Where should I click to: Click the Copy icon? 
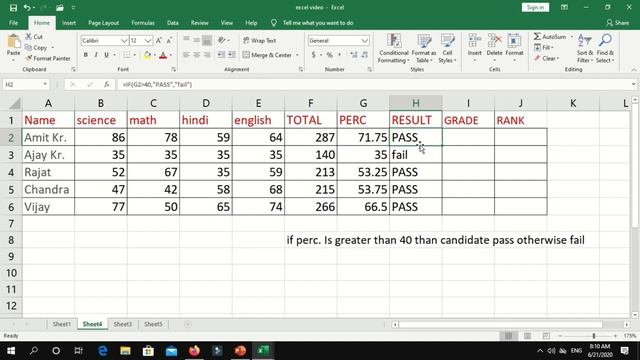[29, 48]
